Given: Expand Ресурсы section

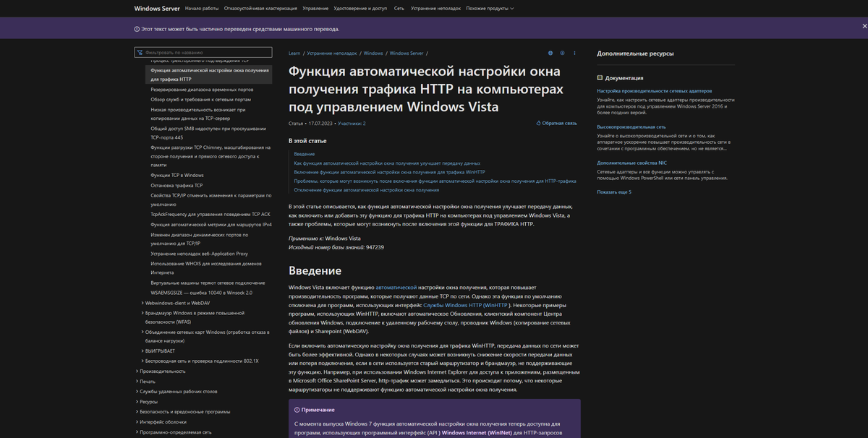Looking at the screenshot, I should coord(137,401).
